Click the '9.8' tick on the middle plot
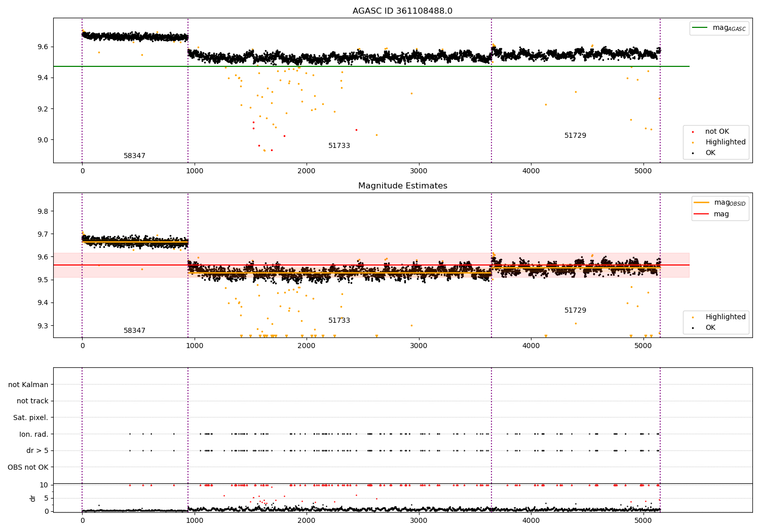760x532 pixels. tap(43, 211)
